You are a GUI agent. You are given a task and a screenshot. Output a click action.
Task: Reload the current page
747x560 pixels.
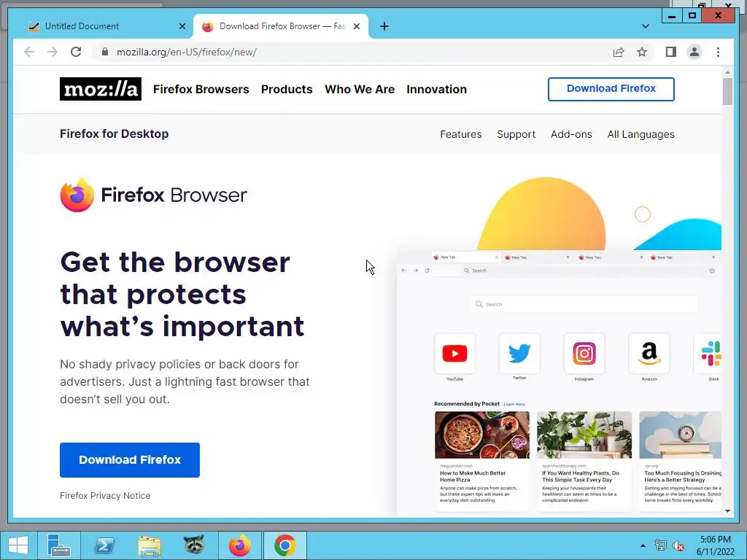coord(76,52)
